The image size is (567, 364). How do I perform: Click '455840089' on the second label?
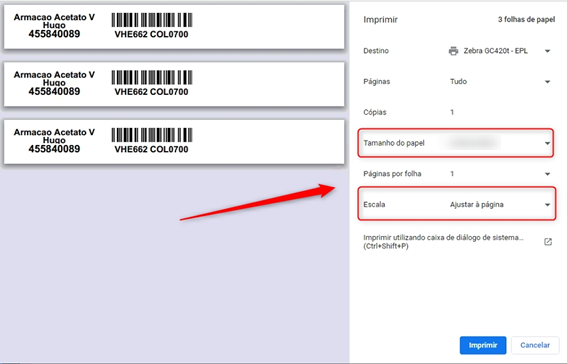click(x=54, y=91)
